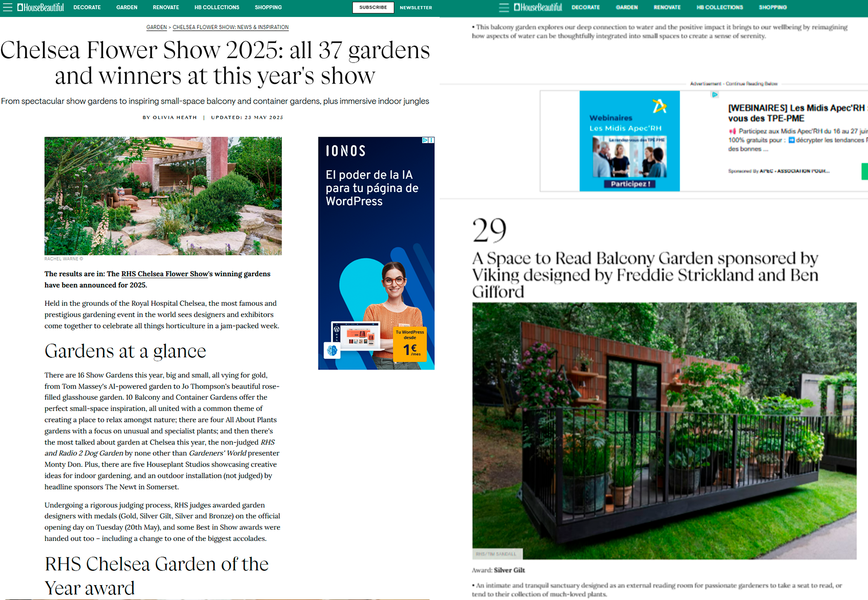Click the Rachel Warne photo credit

(64, 259)
